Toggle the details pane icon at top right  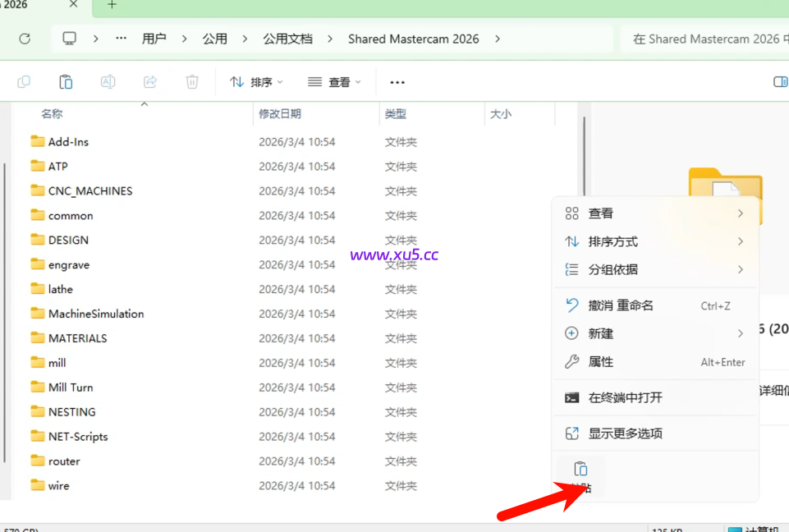click(x=781, y=81)
